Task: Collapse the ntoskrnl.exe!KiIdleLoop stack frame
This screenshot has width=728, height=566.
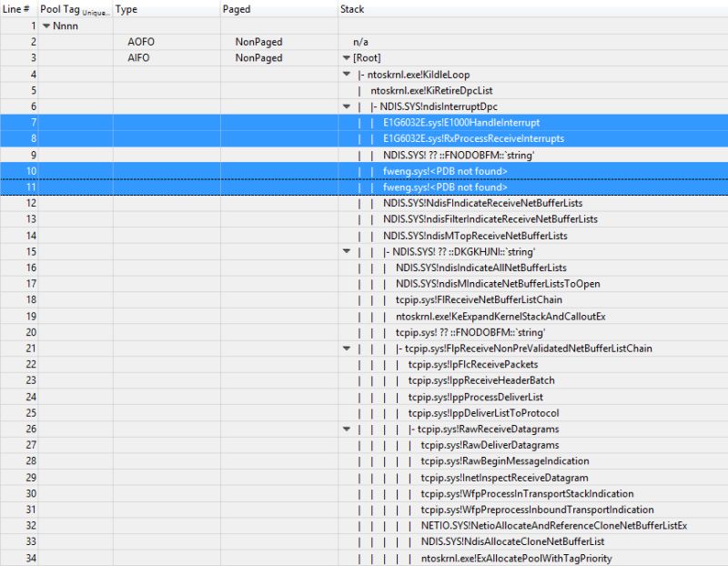Action: pos(347,74)
